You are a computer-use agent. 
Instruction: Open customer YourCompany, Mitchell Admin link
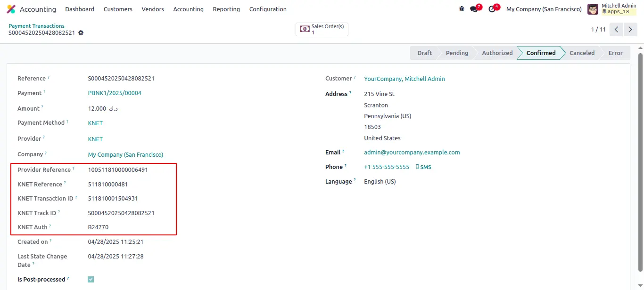coord(405,79)
